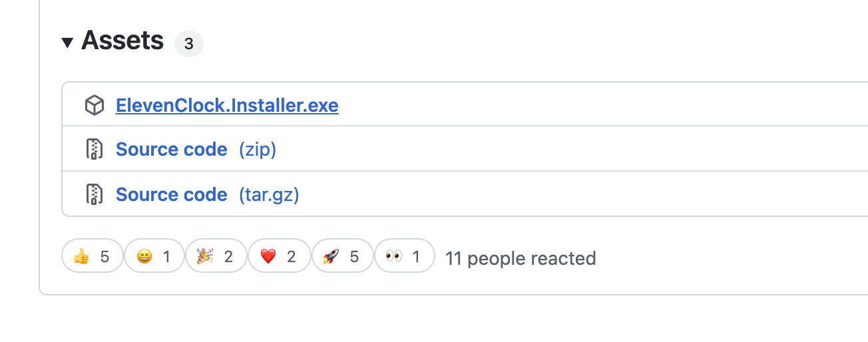Image resolution: width=868 pixels, height=342 pixels.
Task: Toggle the red heart reaction
Action: [279, 256]
